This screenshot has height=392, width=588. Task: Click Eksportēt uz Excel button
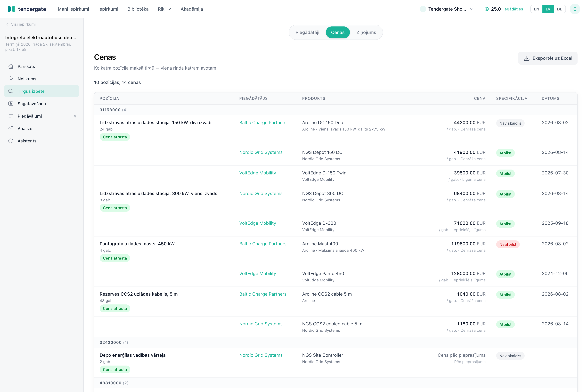(x=548, y=58)
